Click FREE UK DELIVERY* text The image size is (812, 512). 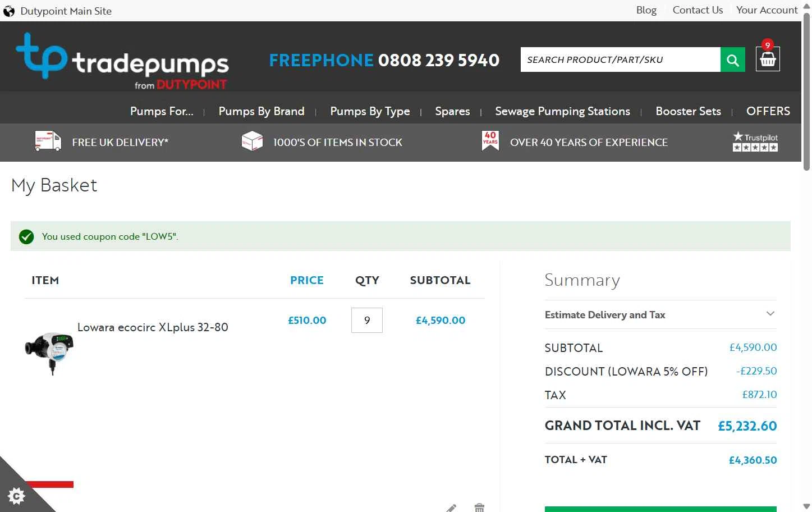tap(120, 143)
